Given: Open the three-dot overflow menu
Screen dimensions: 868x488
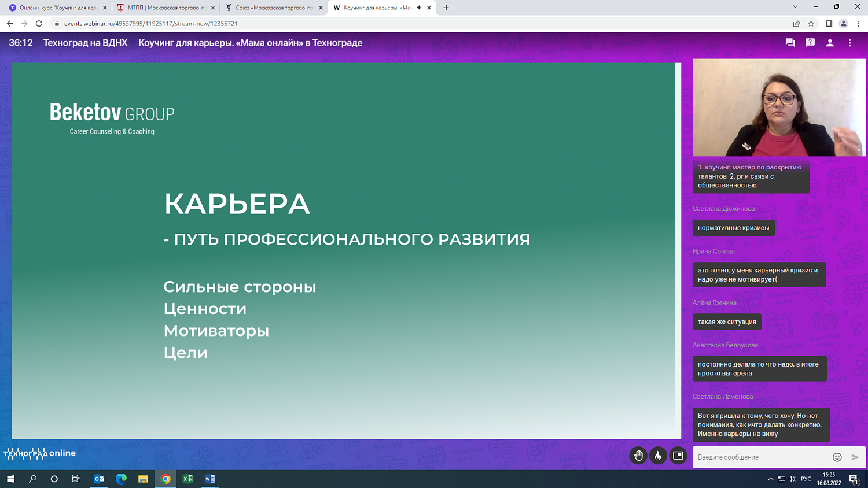Looking at the screenshot, I should (849, 43).
